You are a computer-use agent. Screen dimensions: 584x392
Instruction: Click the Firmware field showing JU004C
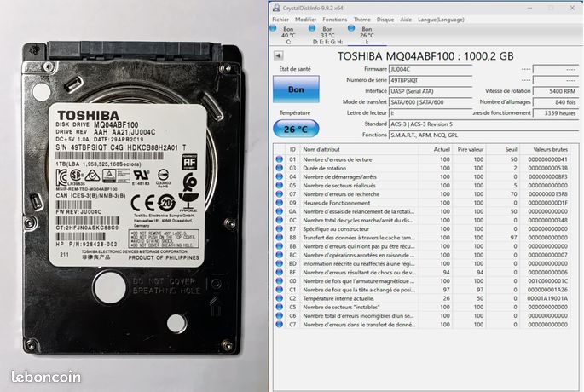tap(431, 69)
